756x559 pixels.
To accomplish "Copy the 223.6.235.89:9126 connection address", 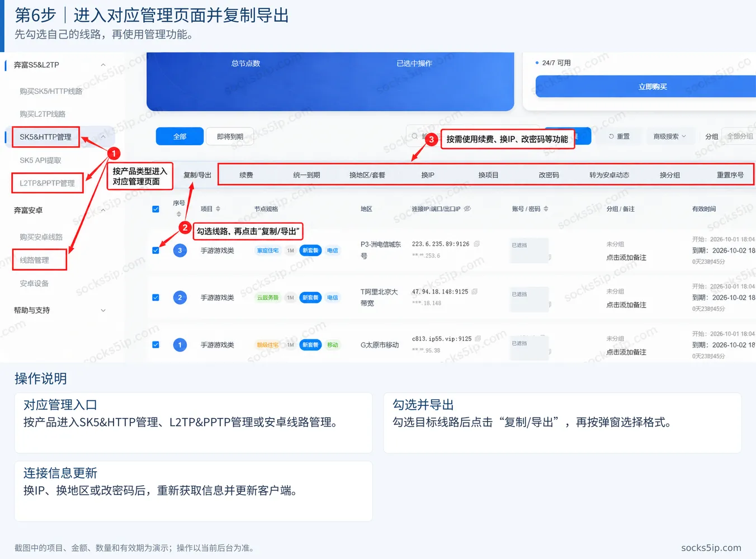I will point(477,244).
